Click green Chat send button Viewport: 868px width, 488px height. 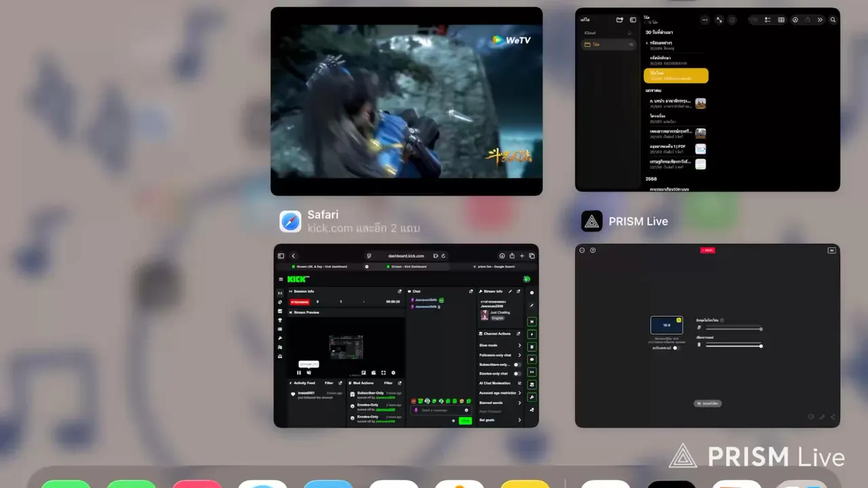465,421
